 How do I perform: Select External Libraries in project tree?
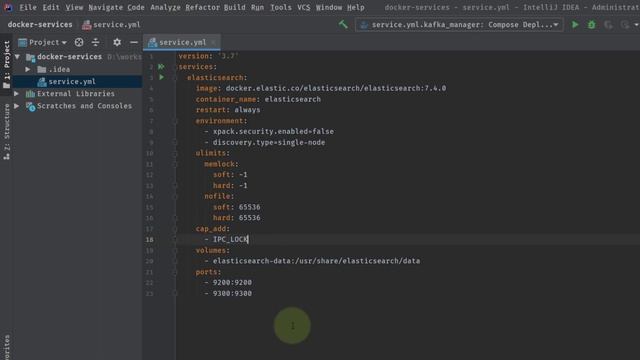tap(76, 93)
